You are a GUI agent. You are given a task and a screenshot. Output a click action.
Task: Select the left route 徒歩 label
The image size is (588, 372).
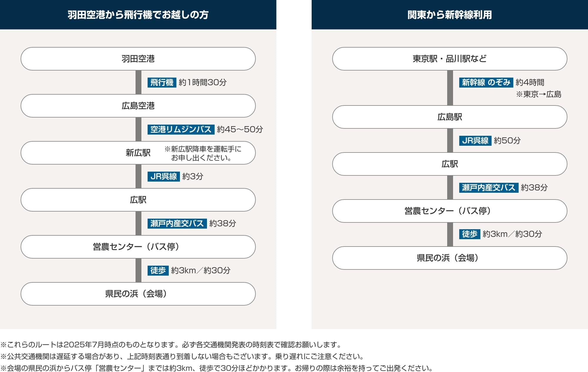tap(158, 270)
